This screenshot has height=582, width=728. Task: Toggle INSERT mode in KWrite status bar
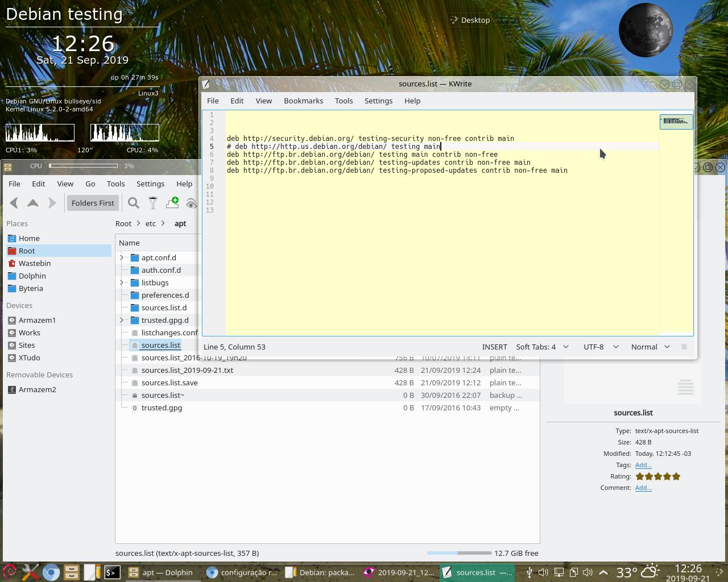coord(494,347)
